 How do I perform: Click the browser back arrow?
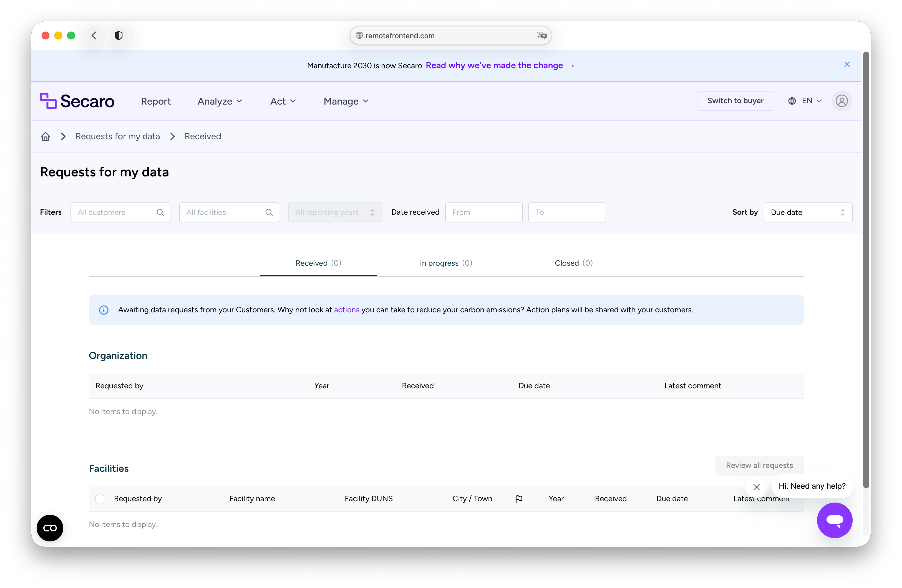94,36
